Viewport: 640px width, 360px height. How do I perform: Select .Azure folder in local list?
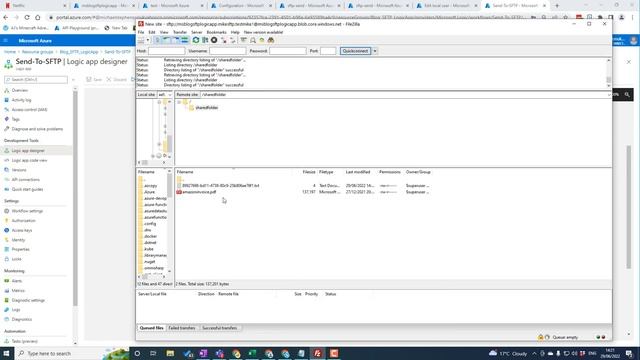[149, 192]
